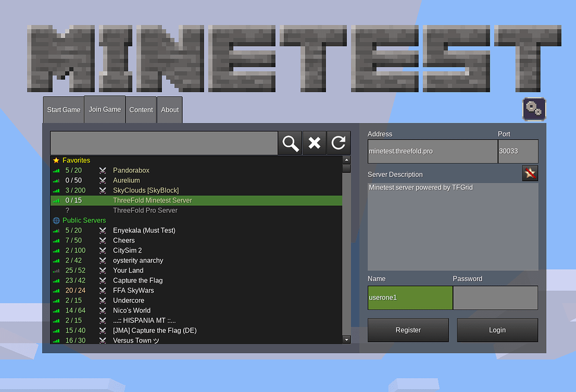Screen dimensions: 576x392
Task: Open settings via the gear icon
Action: (x=534, y=108)
